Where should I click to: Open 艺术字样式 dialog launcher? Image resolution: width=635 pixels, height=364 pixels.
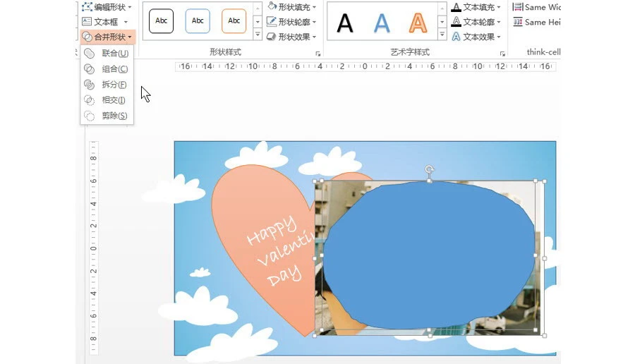coord(502,54)
